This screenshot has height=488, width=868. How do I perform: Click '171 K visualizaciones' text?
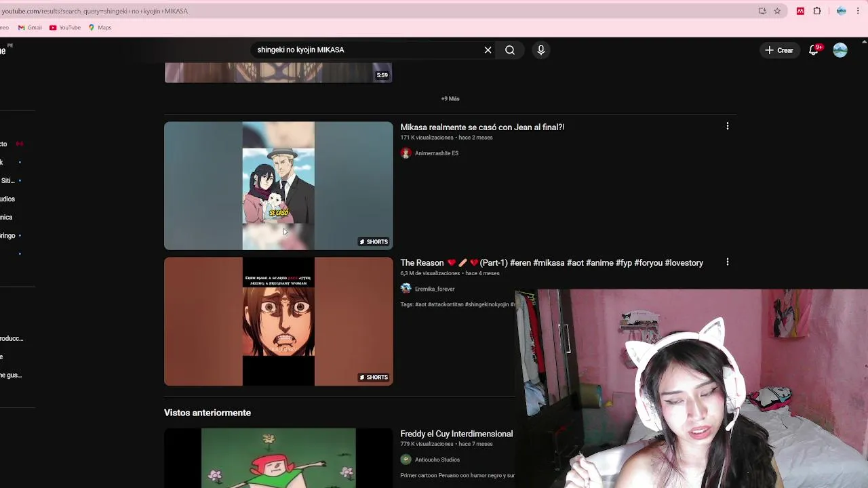point(427,138)
